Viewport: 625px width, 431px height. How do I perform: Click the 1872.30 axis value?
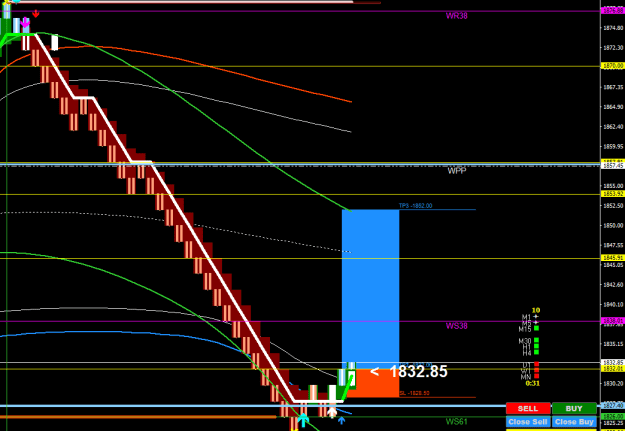pos(613,47)
